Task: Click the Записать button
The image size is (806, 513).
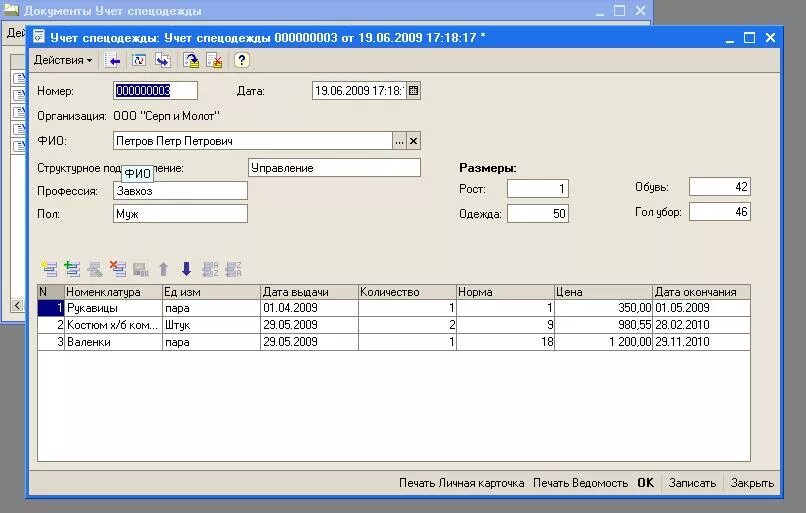Action: pos(692,483)
